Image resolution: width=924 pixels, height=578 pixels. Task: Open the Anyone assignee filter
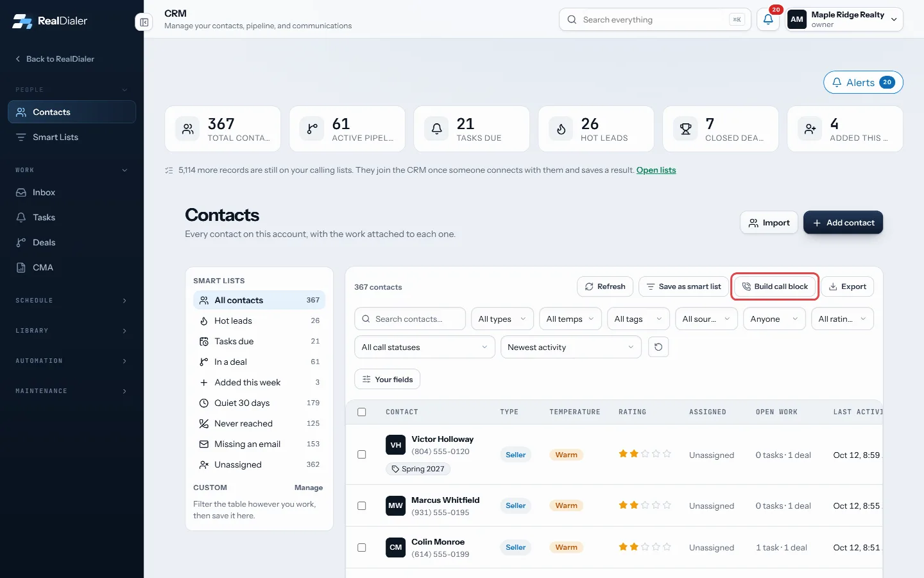(774, 319)
